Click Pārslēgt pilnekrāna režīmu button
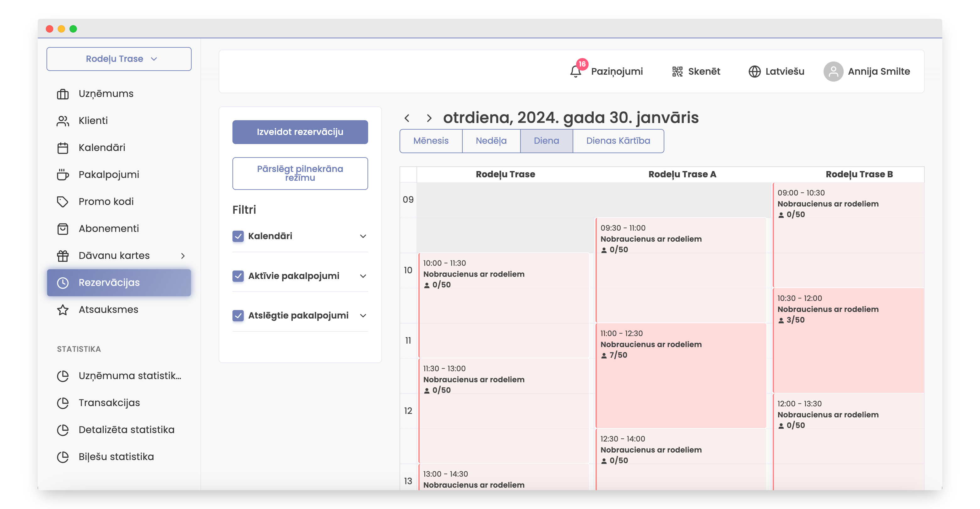 [x=300, y=173]
